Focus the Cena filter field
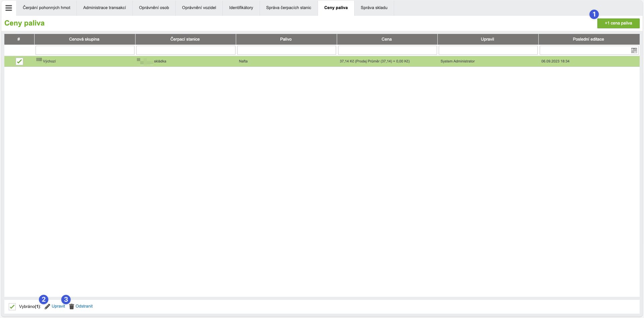This screenshot has width=644, height=318. pos(387,50)
